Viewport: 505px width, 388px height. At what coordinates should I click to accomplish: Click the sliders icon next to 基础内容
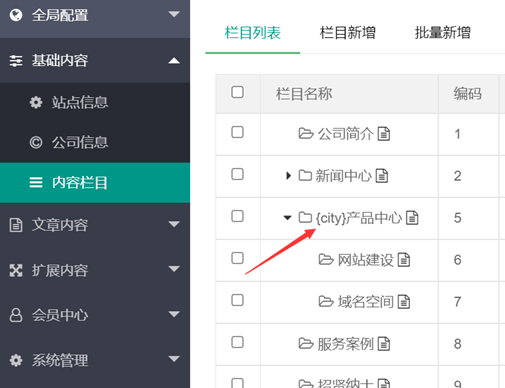[x=16, y=61]
